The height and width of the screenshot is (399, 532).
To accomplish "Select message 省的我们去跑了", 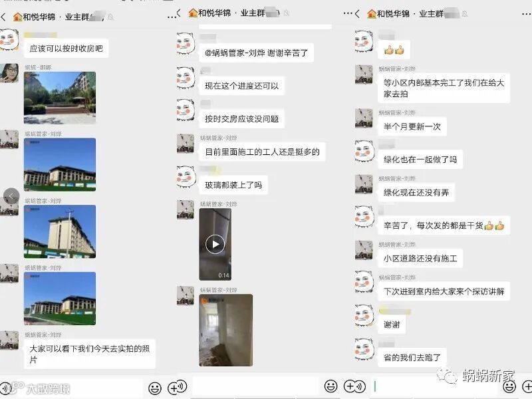I will (412, 357).
